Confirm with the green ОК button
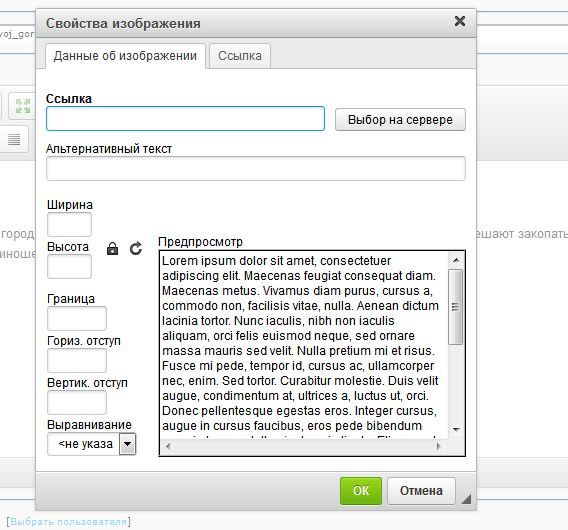This screenshot has width=568, height=530. [x=361, y=491]
